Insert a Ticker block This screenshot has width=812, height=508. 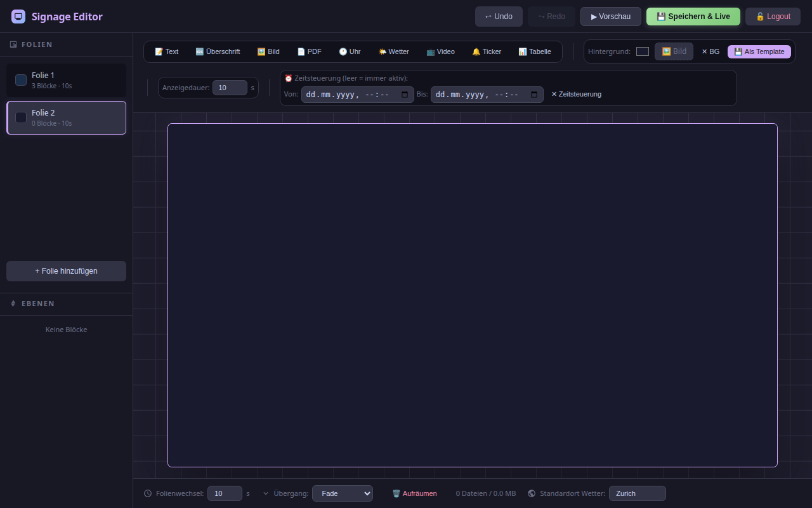[x=487, y=51]
